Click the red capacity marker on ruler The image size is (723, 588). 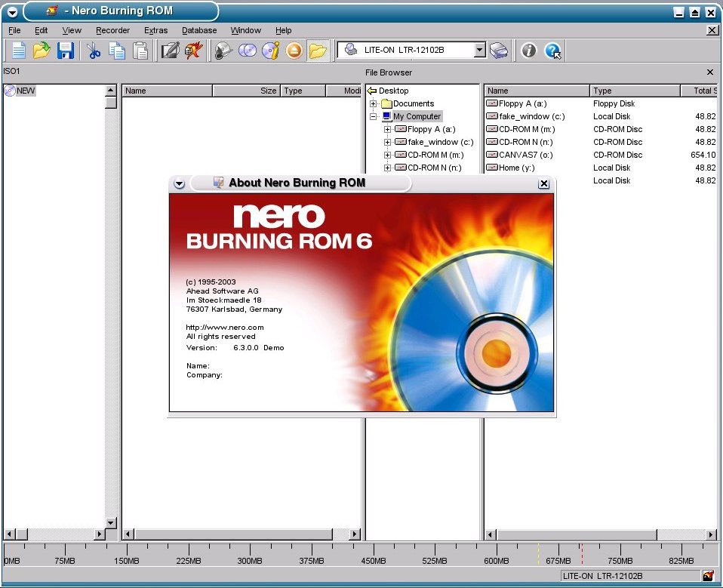[x=582, y=554]
